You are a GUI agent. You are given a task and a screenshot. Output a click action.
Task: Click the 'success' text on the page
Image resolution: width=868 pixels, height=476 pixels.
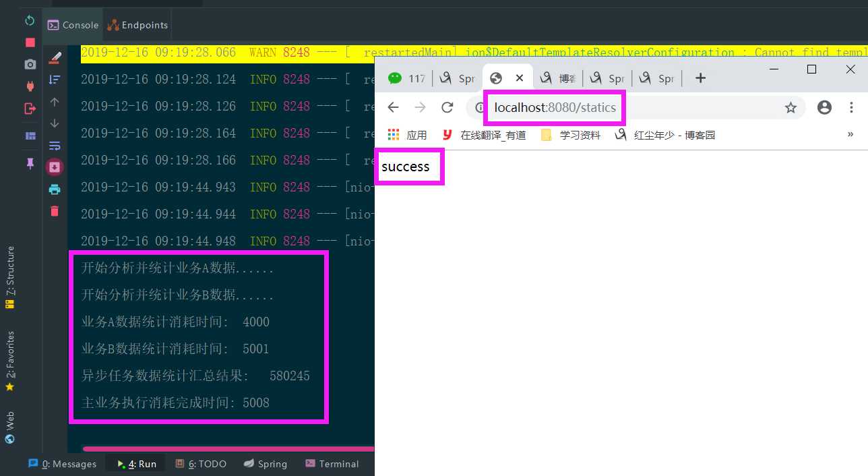coord(405,167)
